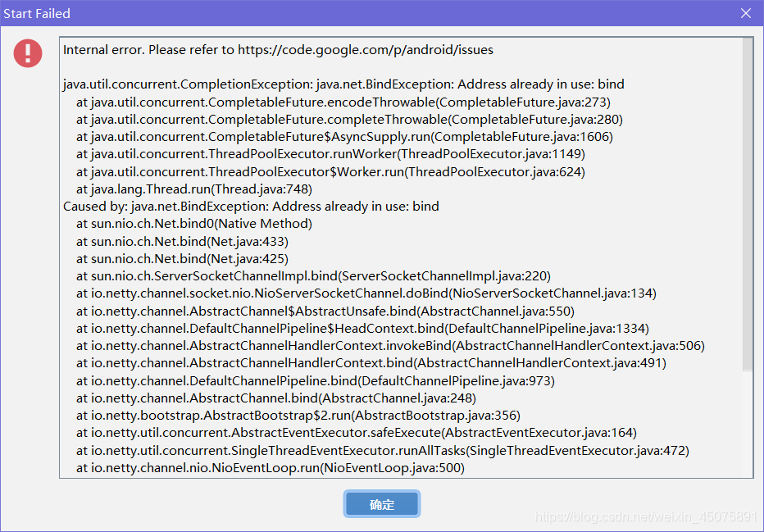
Task: Click the vertical scrollbar thumb in the error log
Action: (748, 204)
